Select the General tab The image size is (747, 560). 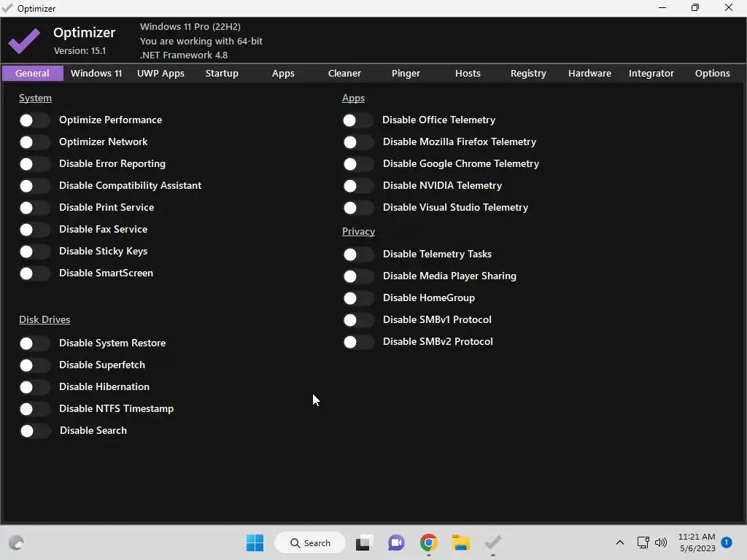(x=32, y=74)
